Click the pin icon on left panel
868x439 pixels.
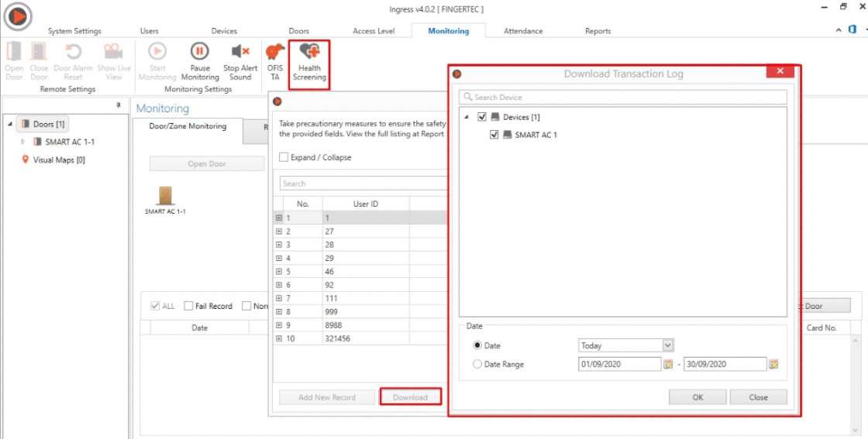(x=119, y=105)
